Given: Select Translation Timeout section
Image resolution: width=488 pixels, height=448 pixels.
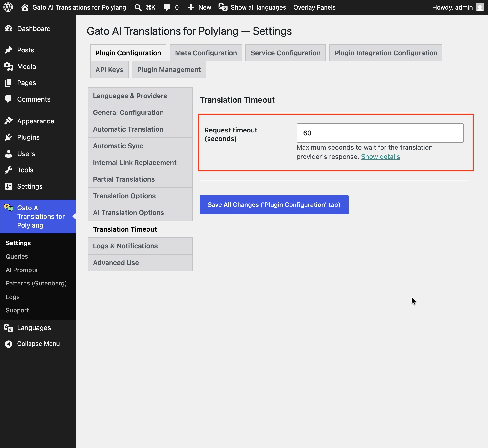Looking at the screenshot, I should click(x=140, y=229).
